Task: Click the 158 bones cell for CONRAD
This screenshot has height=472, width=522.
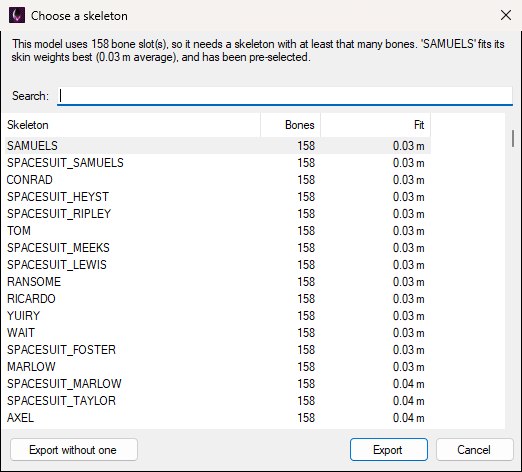Action: point(306,180)
